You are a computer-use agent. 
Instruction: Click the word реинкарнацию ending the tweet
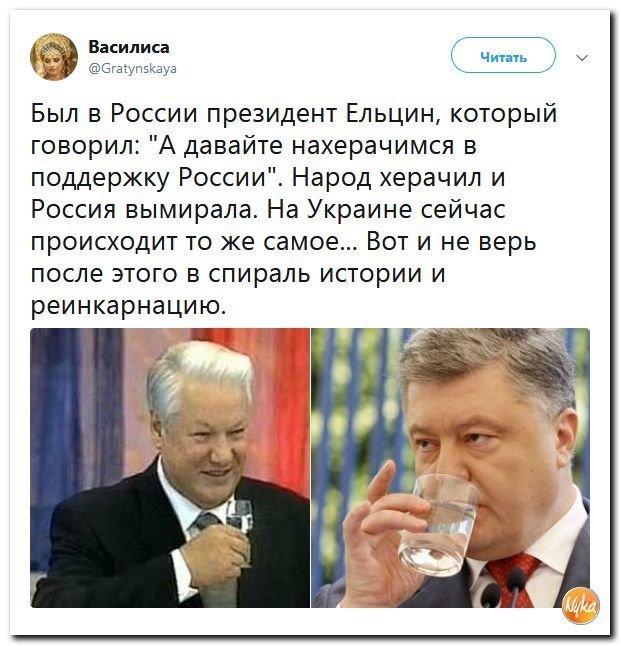[129, 306]
